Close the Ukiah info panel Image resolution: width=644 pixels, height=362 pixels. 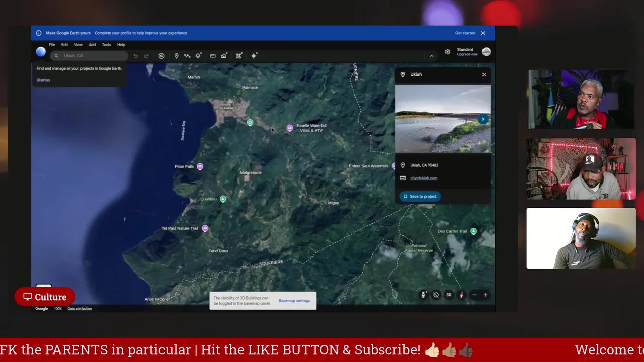point(484,75)
